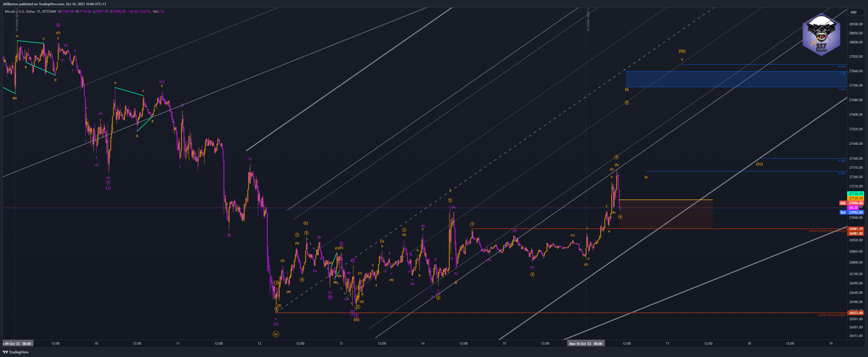Viewport: 868px width, 357px height.
Task: Click the close value C27095.00
Action: coord(118,12)
